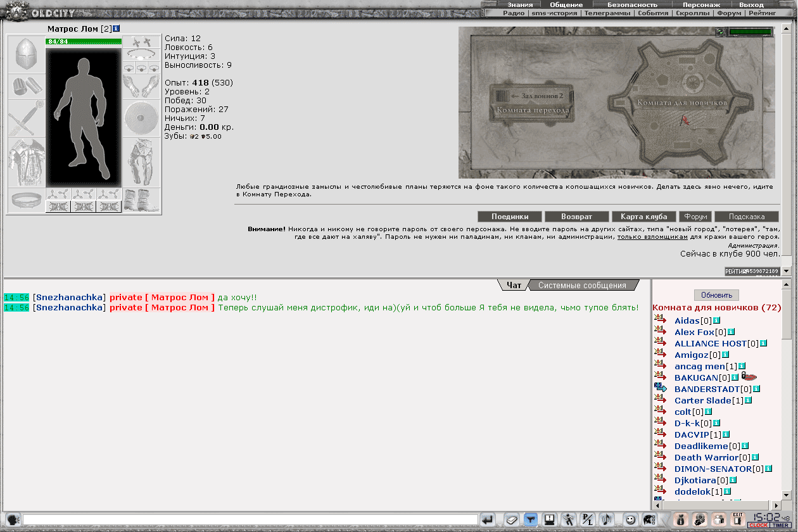Click the earrings equipment slot

(x=141, y=42)
